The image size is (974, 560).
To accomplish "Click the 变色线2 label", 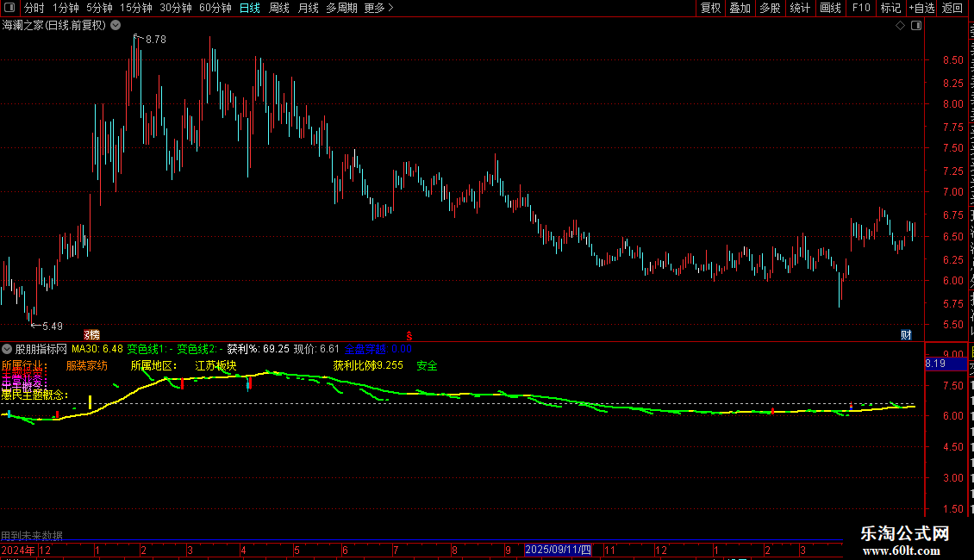I will pyautogui.click(x=199, y=349).
